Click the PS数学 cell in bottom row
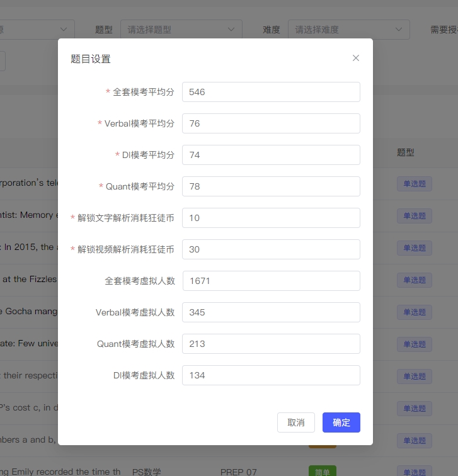The width and height of the screenshot is (458, 476). coord(147,472)
